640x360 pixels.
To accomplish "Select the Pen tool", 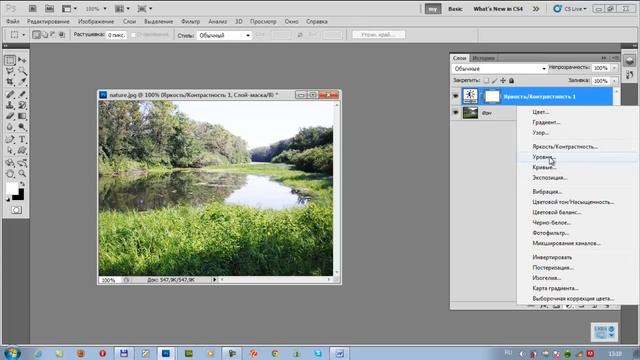I will tap(10, 140).
